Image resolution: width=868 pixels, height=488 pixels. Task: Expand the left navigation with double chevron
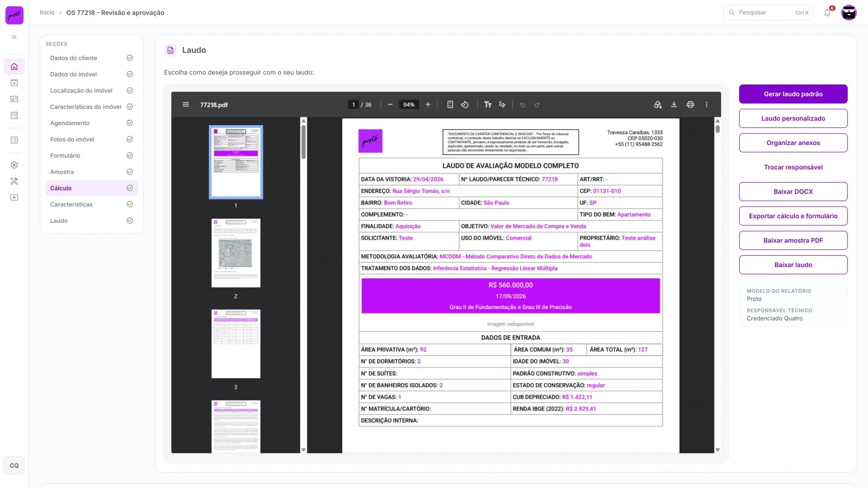(14, 37)
